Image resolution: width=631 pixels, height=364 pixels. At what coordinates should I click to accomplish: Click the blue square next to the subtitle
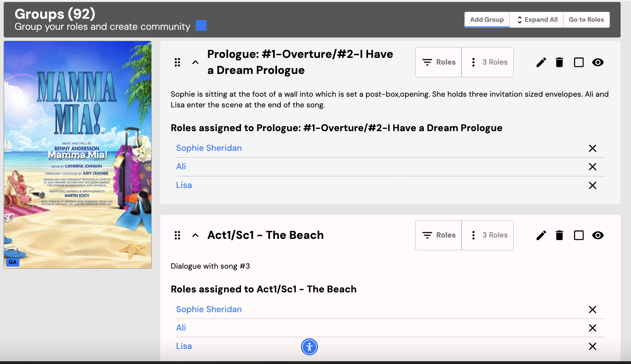[201, 25]
